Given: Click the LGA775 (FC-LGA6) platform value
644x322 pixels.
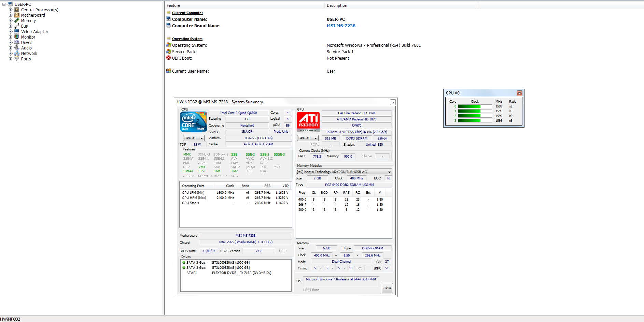Looking at the screenshot, I should (258, 138).
